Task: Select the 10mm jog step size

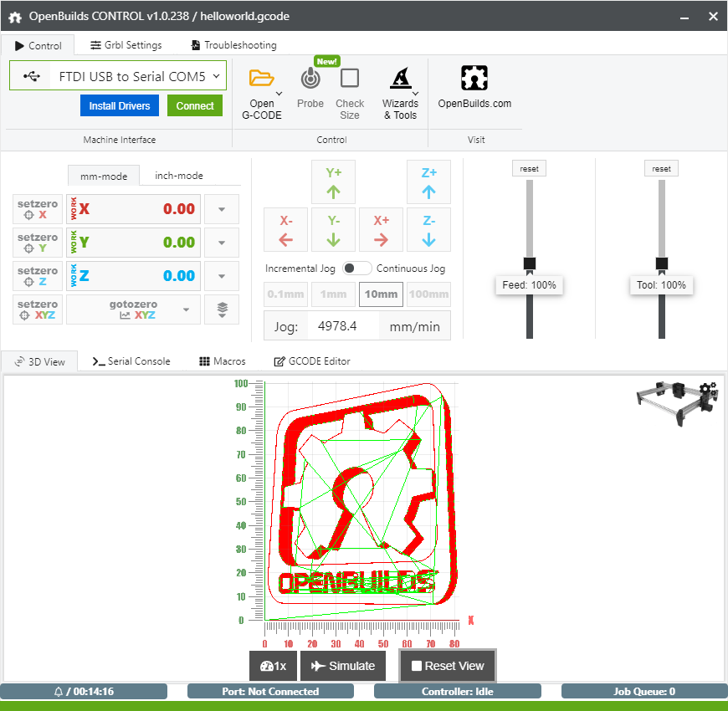Action: coord(381,294)
